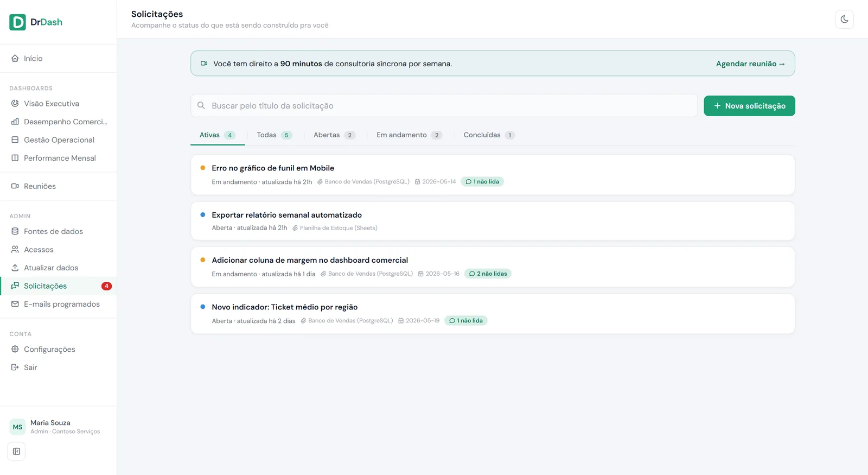Image resolution: width=868 pixels, height=475 pixels.
Task: Collapse the sidebar with panel icon
Action: (16, 451)
